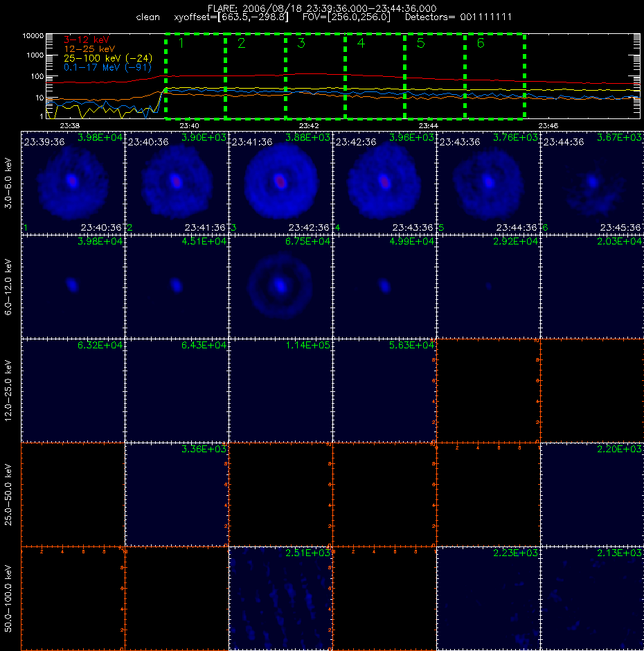The width and height of the screenshot is (644, 651).
Task: Open the 12.0-25.0 keV panel labeled 5.63E+04
Action: (x=384, y=391)
